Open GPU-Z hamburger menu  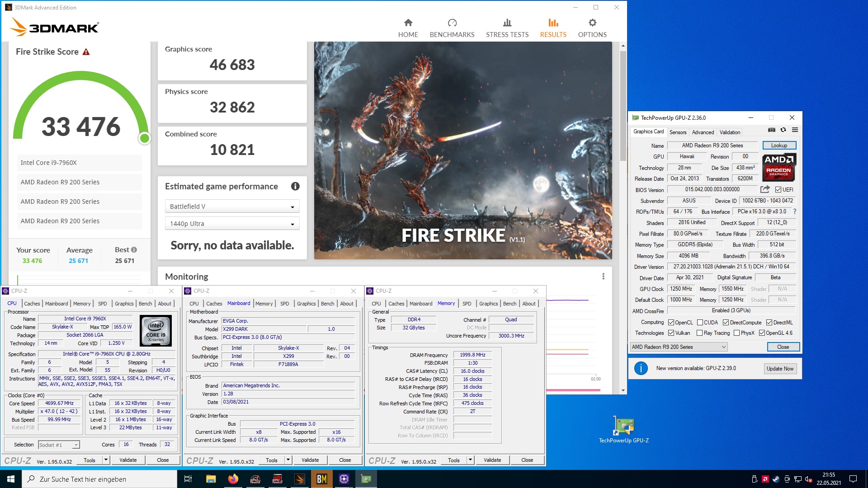tap(795, 130)
